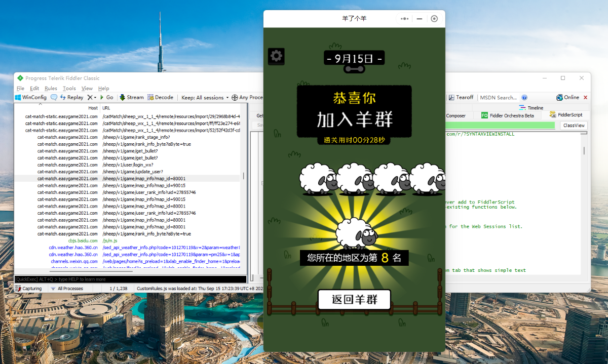Click the QuickExec command box

(130, 279)
